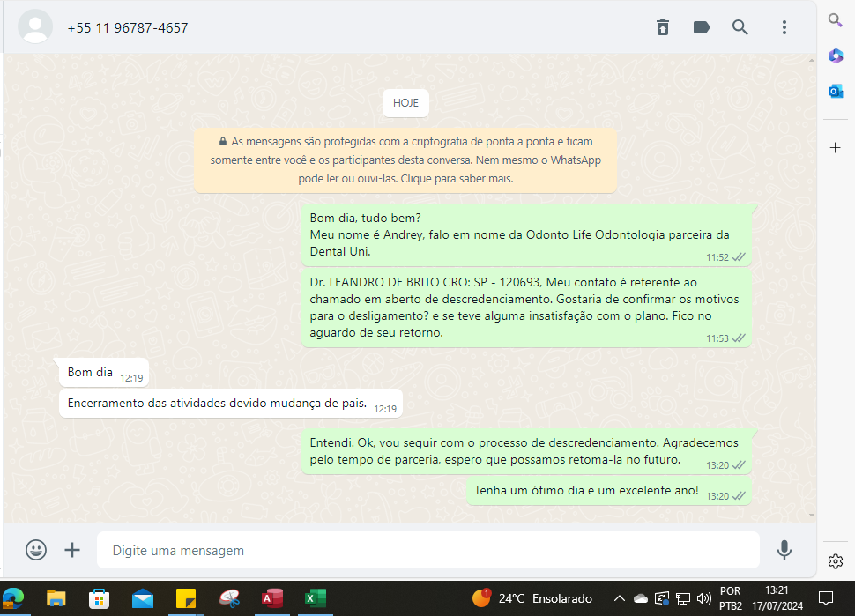Screen dimensions: 855x616
Task: Show hidden system tray icons chevron
Action: click(620, 598)
